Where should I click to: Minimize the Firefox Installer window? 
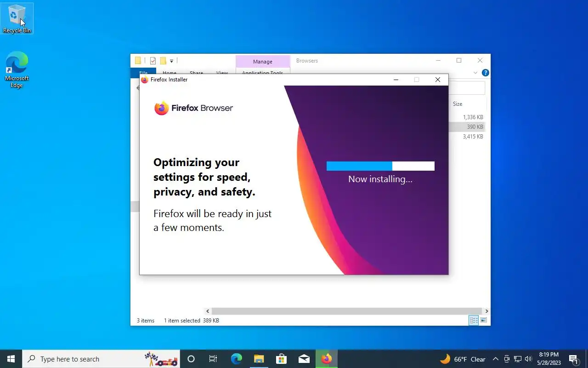coord(396,80)
